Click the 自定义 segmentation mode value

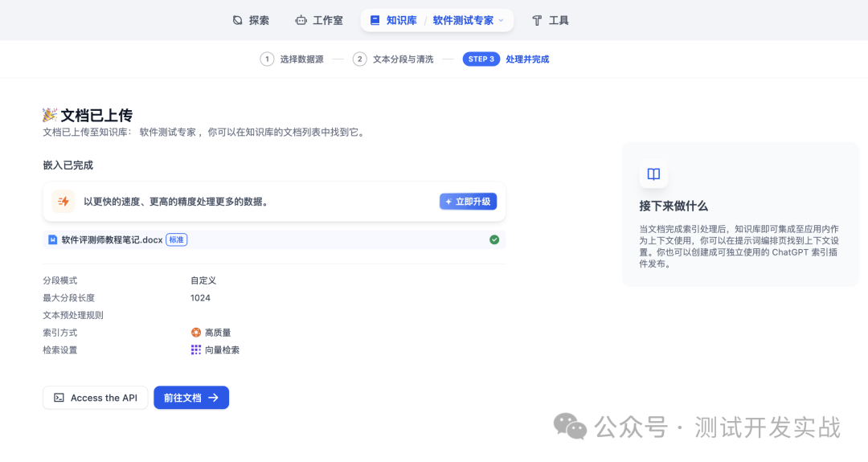(x=203, y=280)
